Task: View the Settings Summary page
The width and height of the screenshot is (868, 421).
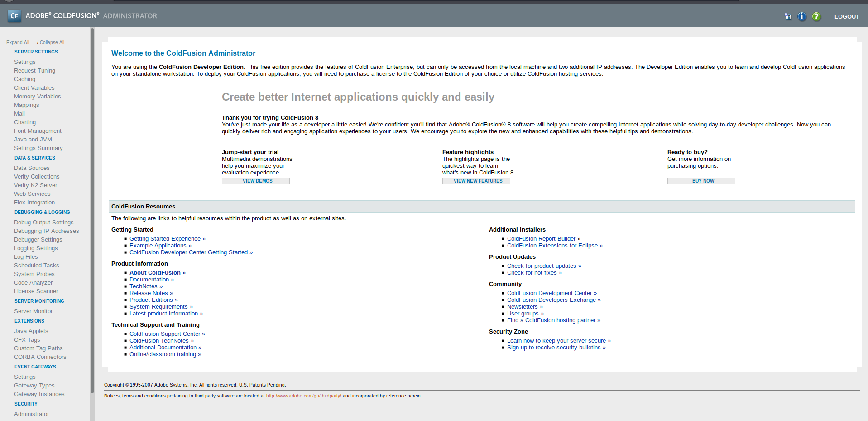Action: (x=38, y=148)
